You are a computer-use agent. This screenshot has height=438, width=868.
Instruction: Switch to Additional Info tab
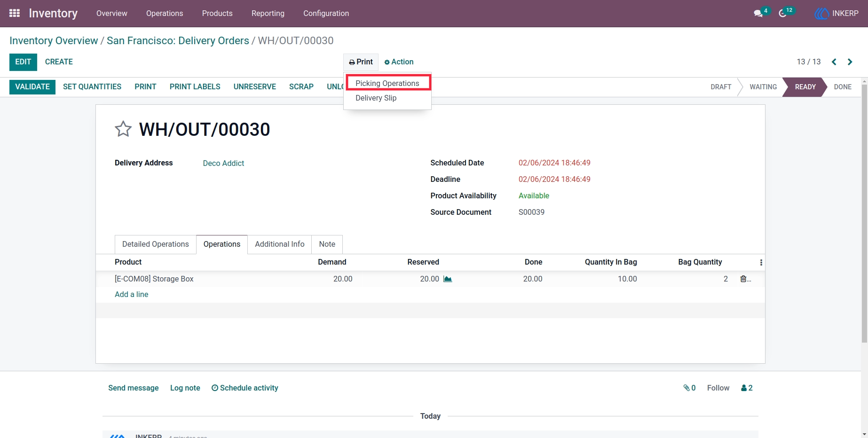pyautogui.click(x=280, y=244)
